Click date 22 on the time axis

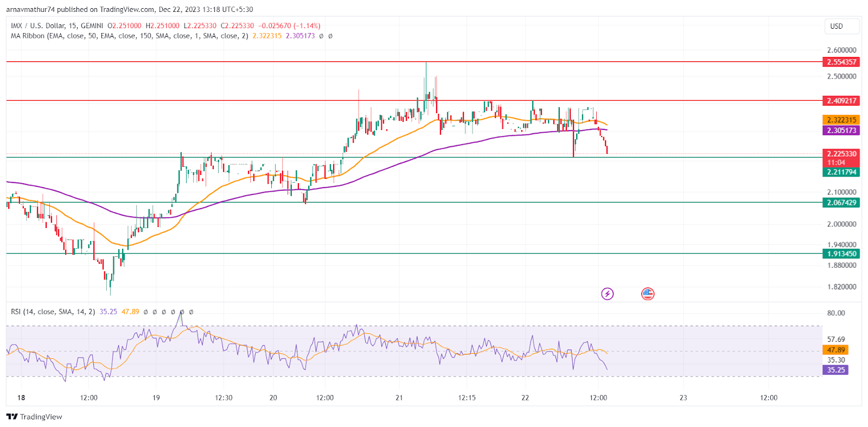coord(525,398)
